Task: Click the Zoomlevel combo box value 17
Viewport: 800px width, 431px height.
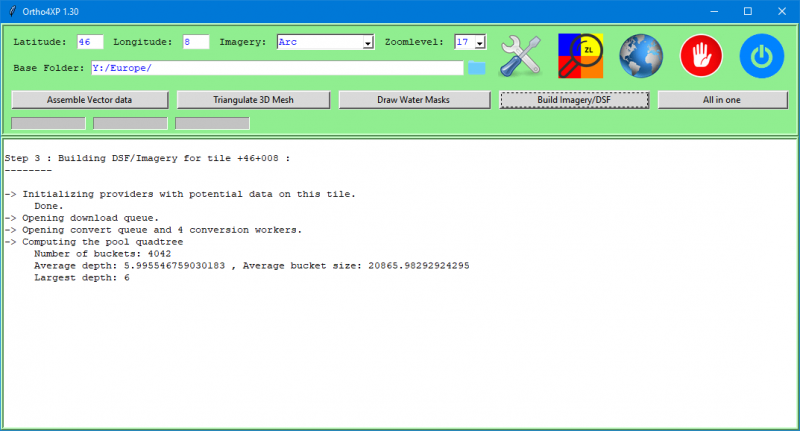Action: (470, 42)
